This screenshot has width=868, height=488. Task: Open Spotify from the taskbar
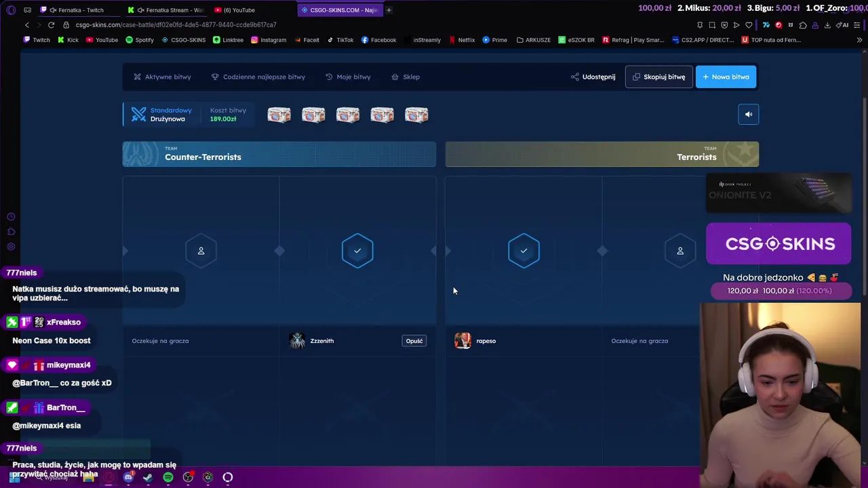(x=168, y=477)
